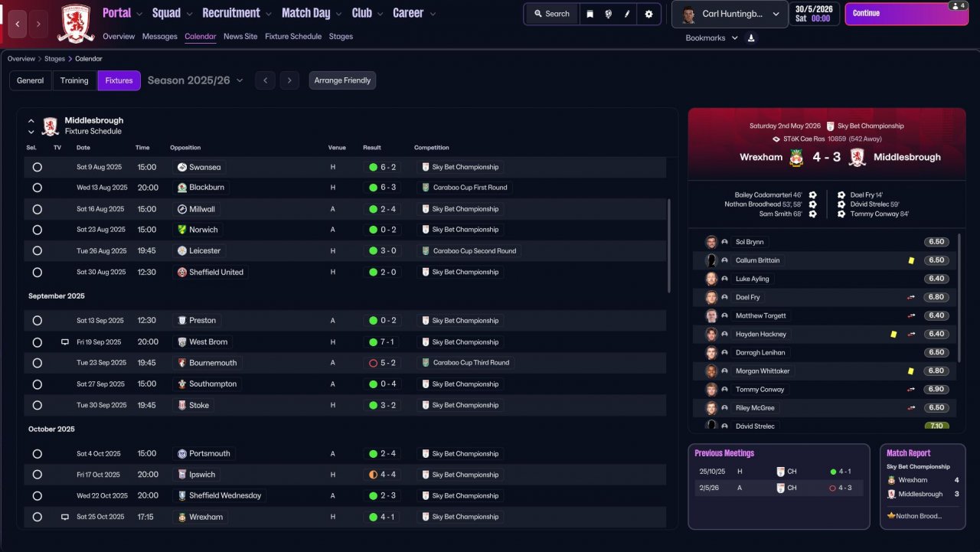980x552 pixels.
Task: Click the fixture list vertical scrollbar
Action: [x=669, y=245]
